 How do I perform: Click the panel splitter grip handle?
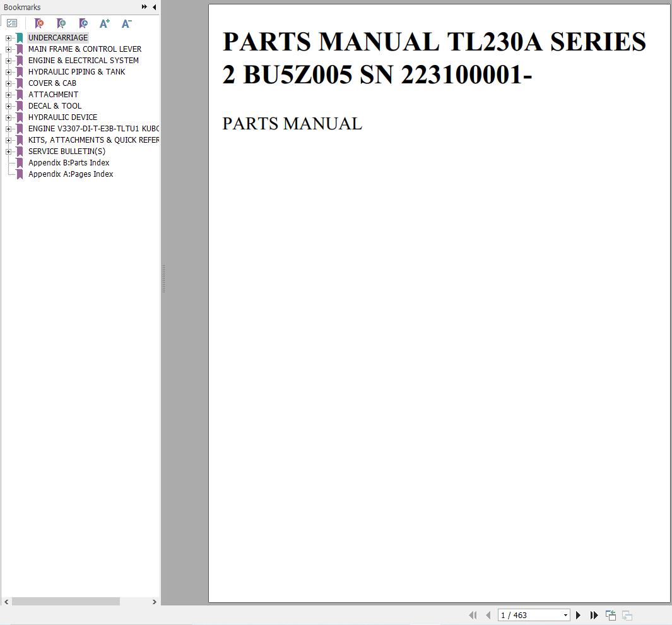tap(163, 278)
